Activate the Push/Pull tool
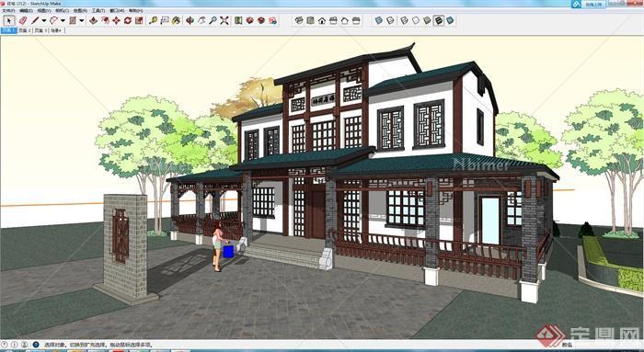 [x=94, y=20]
